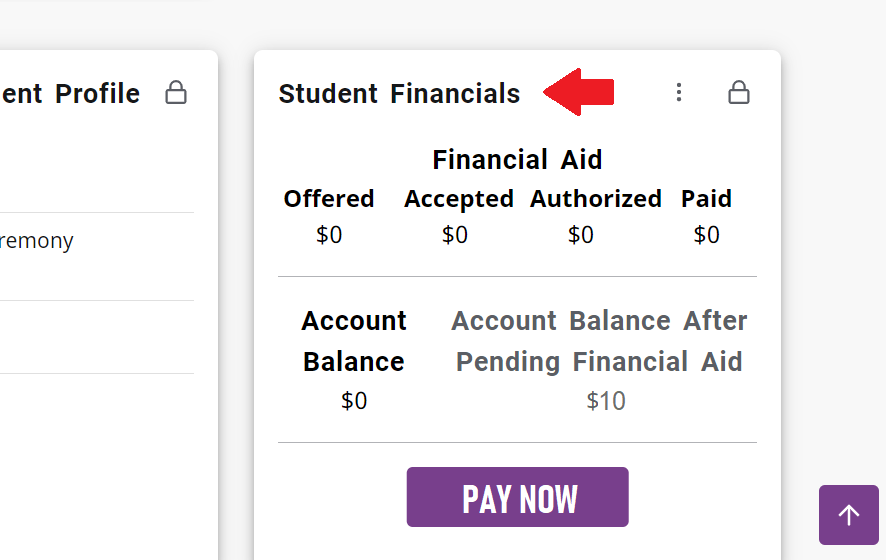Click the Authorized financial aid label

(x=596, y=199)
